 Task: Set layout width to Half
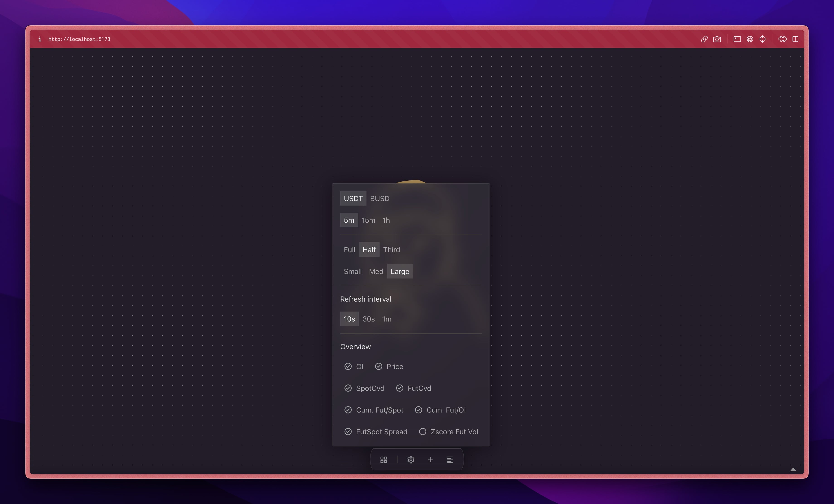369,250
